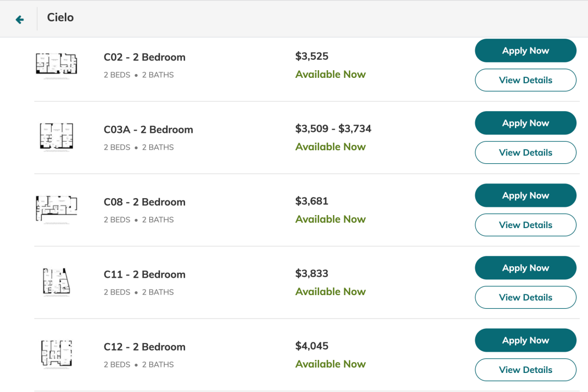View Details for C11 - 2 Bedroom
This screenshot has width=588, height=392.
pyautogui.click(x=525, y=297)
